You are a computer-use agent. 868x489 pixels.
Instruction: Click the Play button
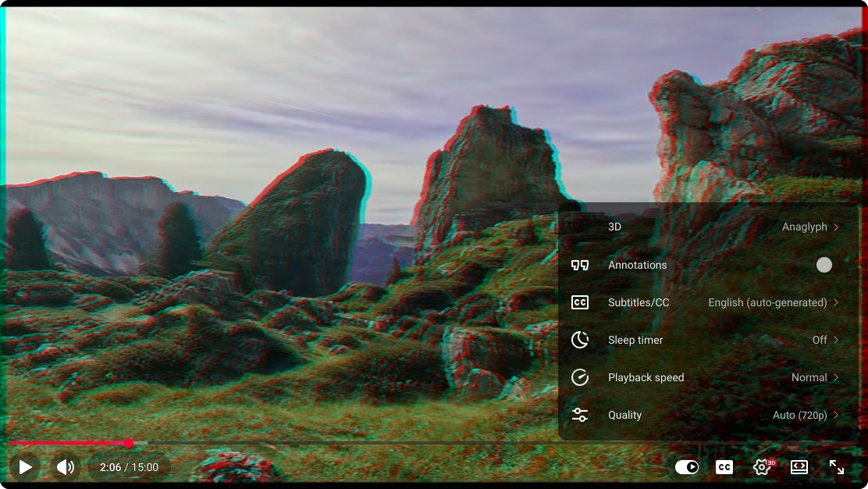pyautogui.click(x=26, y=467)
